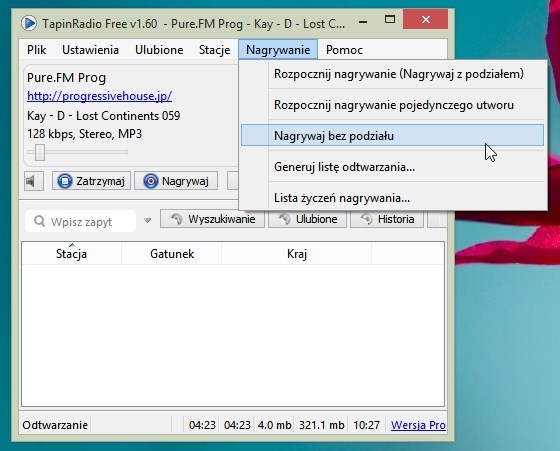Stop playback with Zatrzymaj button
Image resolution: width=560 pixels, height=451 pixels.
click(91, 181)
